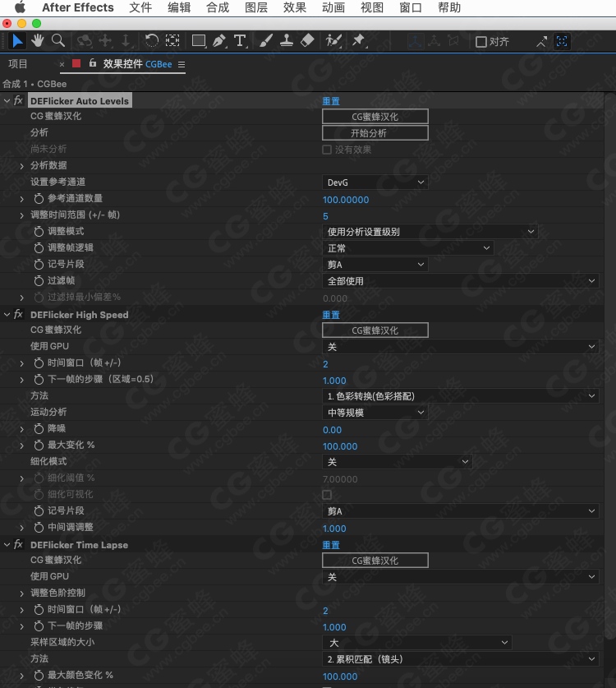The width and height of the screenshot is (616, 688).
Task: Toggle fx switch for DEFlicker High Speed
Action: pos(18,314)
